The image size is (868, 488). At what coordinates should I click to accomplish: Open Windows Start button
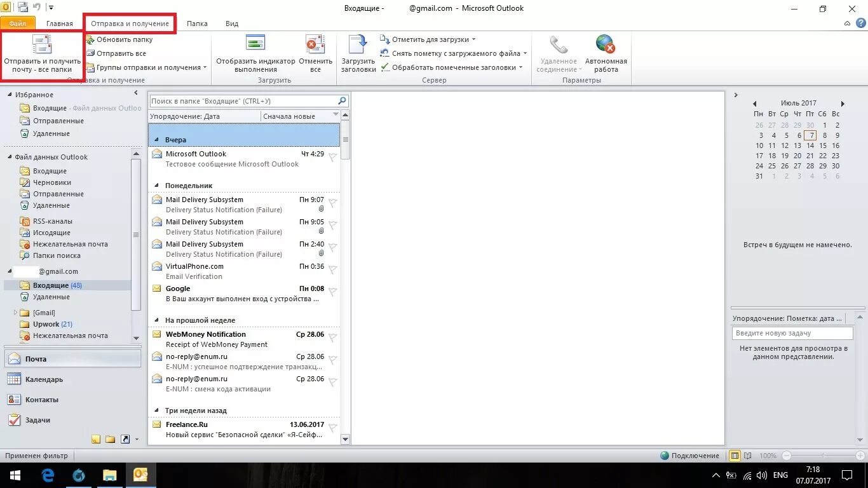pos(15,475)
